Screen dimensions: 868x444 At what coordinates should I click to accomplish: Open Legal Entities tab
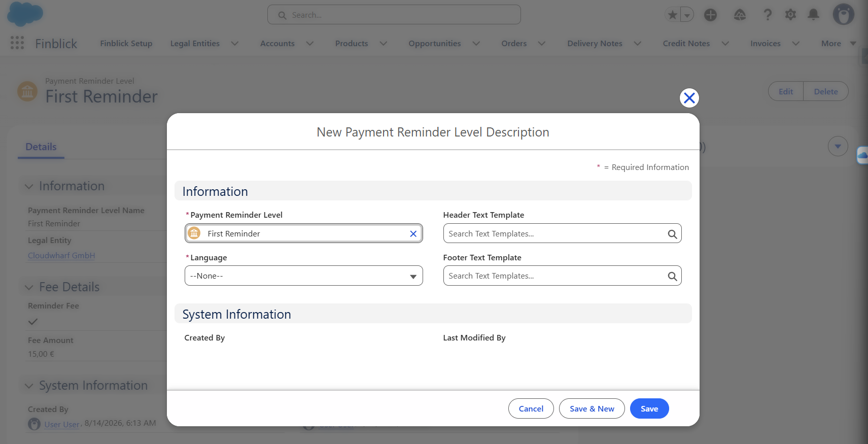[x=195, y=44]
